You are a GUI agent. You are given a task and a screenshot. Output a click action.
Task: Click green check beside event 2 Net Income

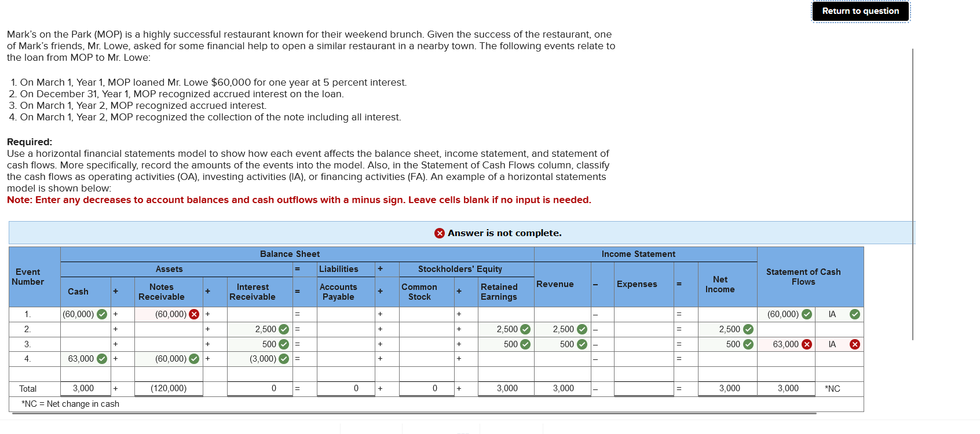(x=748, y=329)
